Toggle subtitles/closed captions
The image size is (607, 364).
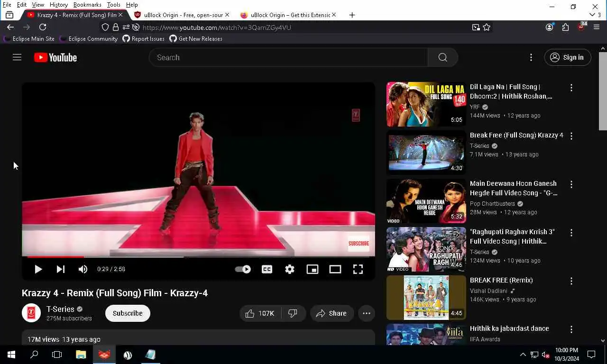coord(267,269)
